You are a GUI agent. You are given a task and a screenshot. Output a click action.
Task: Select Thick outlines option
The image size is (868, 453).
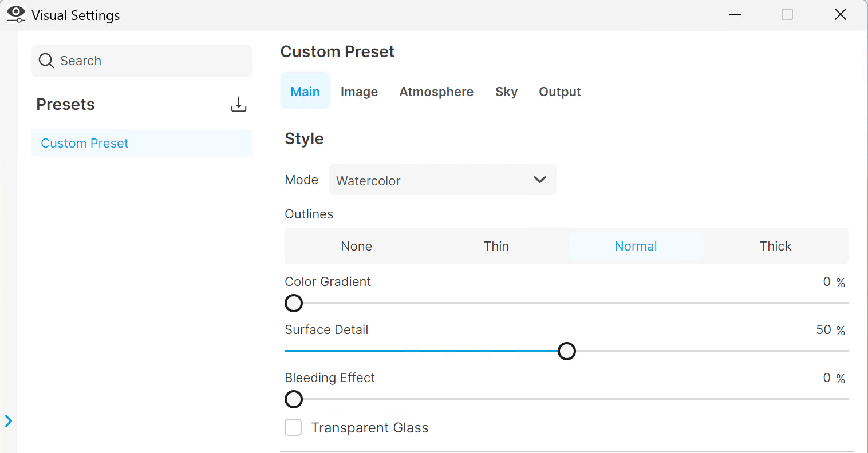pos(775,246)
